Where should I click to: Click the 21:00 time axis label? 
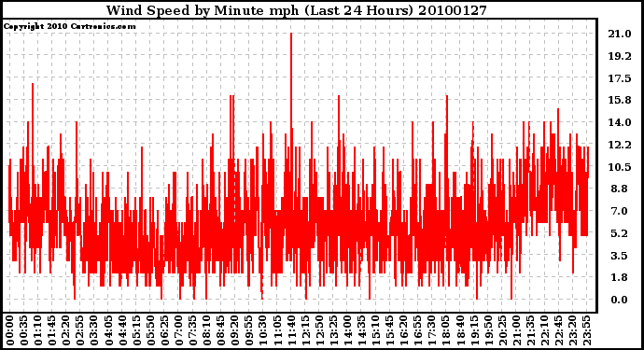tap(516, 331)
